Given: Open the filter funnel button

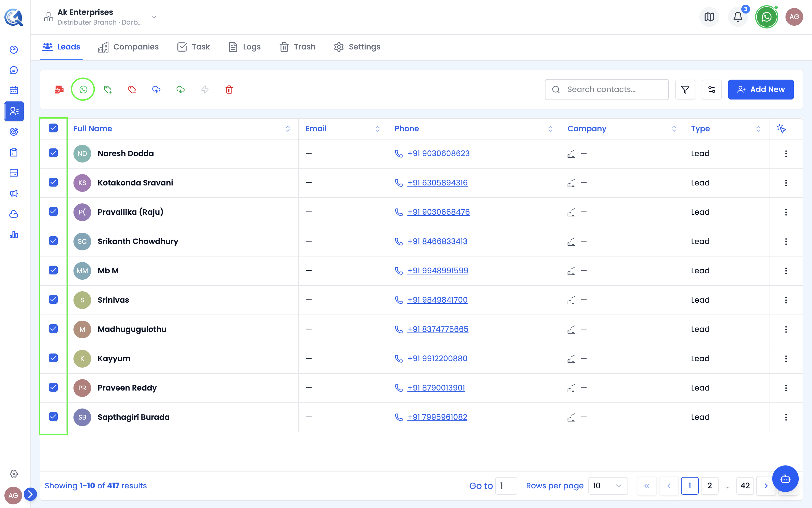Looking at the screenshot, I should (685, 89).
